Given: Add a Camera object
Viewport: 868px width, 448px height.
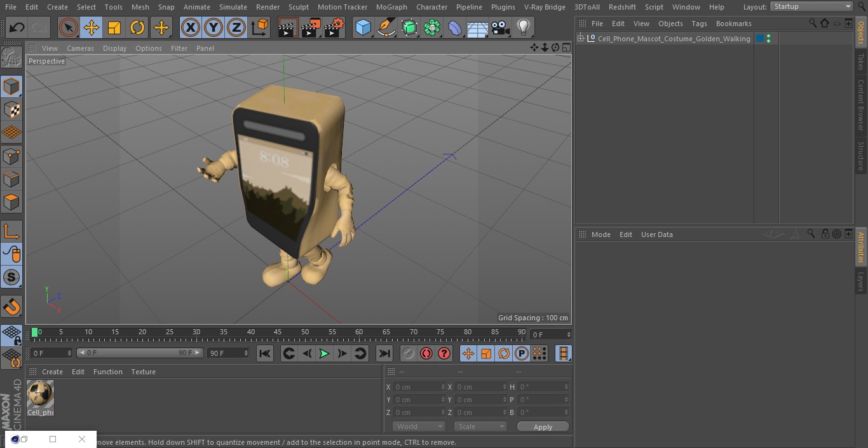Looking at the screenshot, I should [x=500, y=27].
